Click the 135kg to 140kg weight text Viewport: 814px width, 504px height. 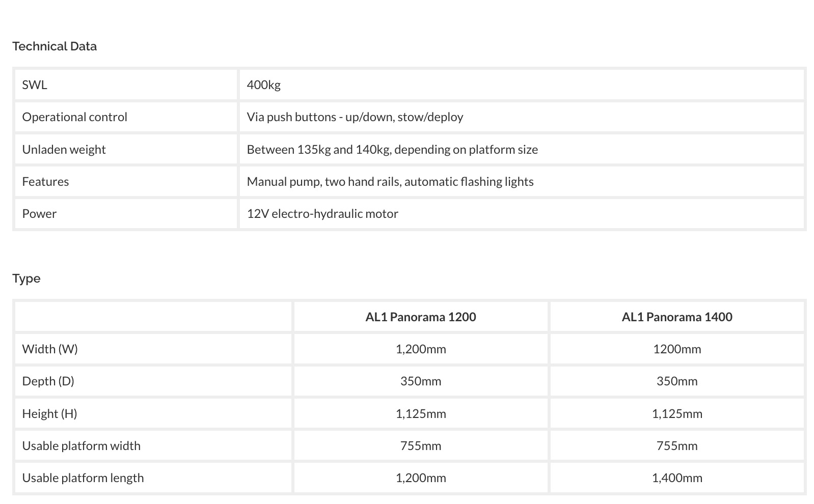pos(392,150)
